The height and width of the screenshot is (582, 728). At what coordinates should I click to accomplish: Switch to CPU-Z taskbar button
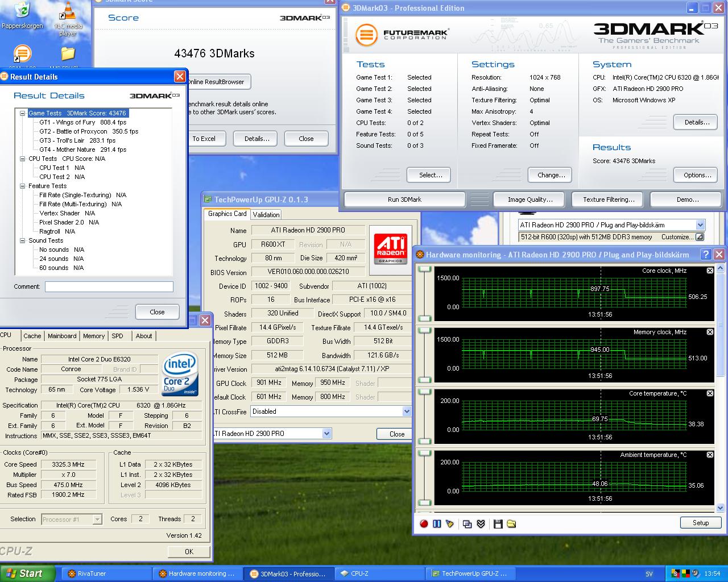click(379, 573)
